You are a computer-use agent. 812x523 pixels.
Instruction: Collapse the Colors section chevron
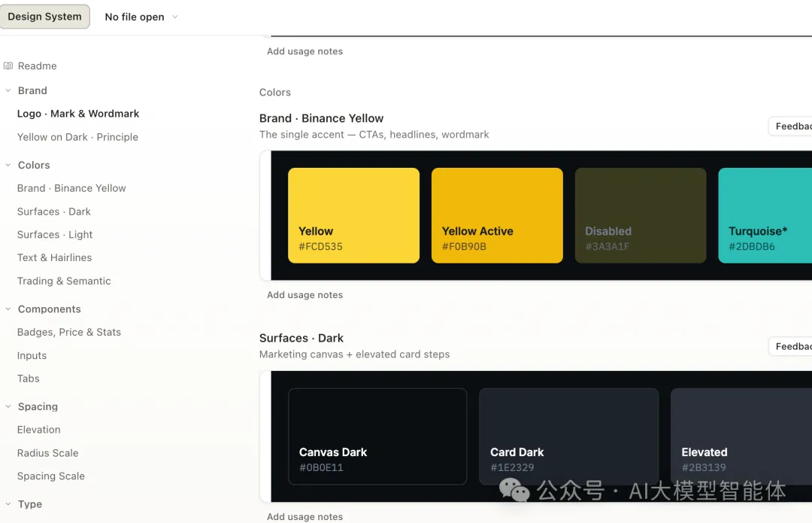(8, 165)
